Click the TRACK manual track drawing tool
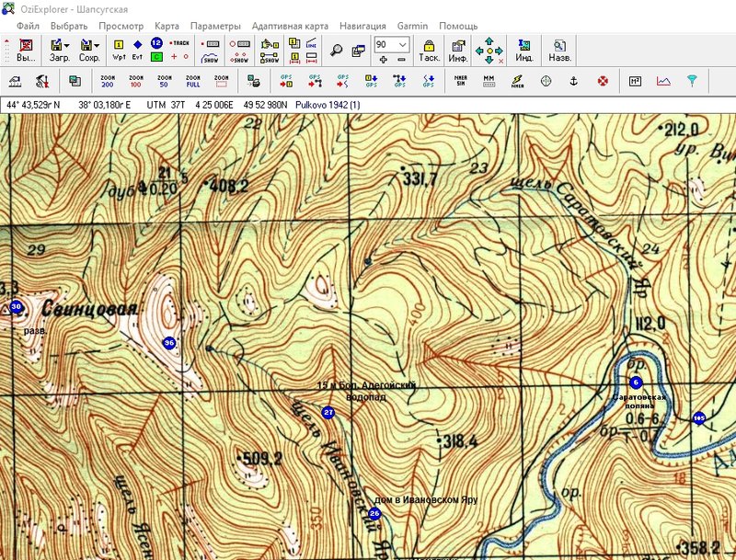 click(179, 43)
